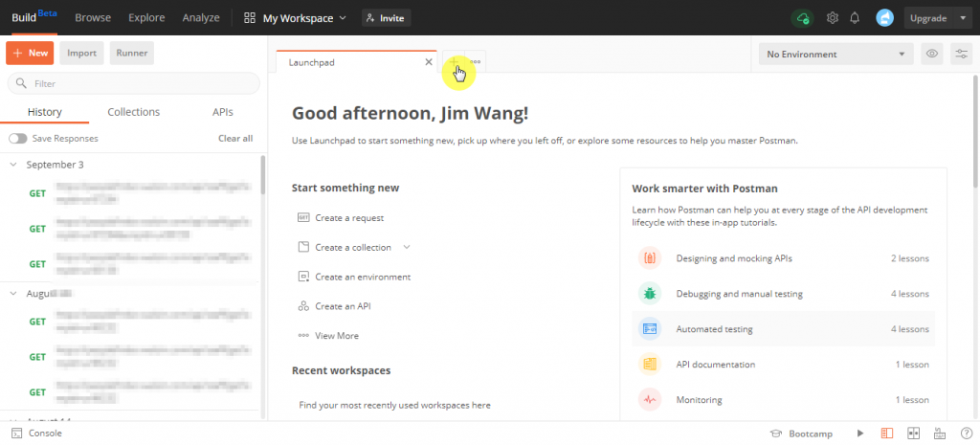
Task: Click the New button
Action: [30, 54]
